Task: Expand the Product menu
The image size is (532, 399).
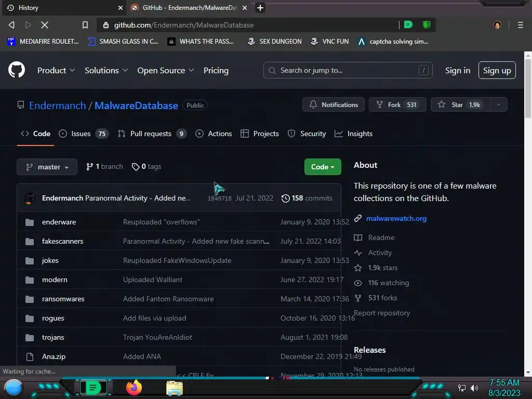Action: point(56,70)
